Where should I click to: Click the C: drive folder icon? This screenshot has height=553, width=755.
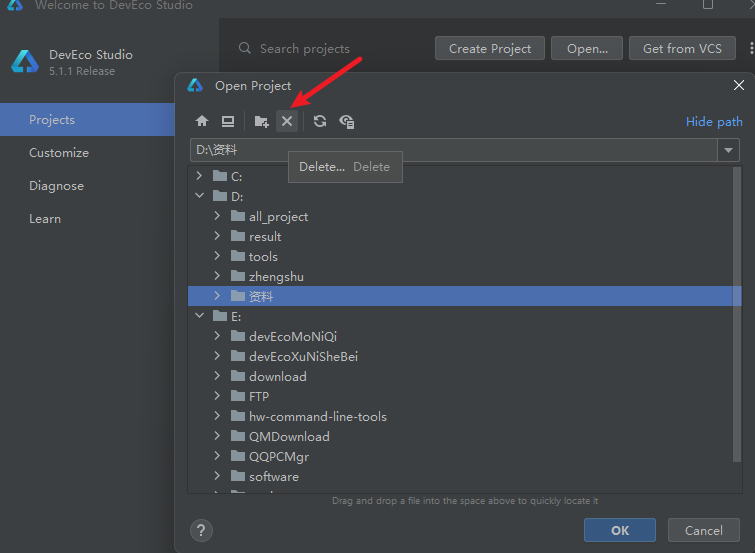(220, 176)
